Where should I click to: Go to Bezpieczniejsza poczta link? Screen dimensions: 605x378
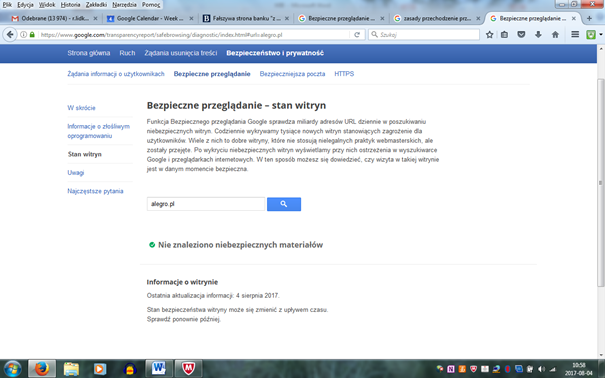[292, 74]
